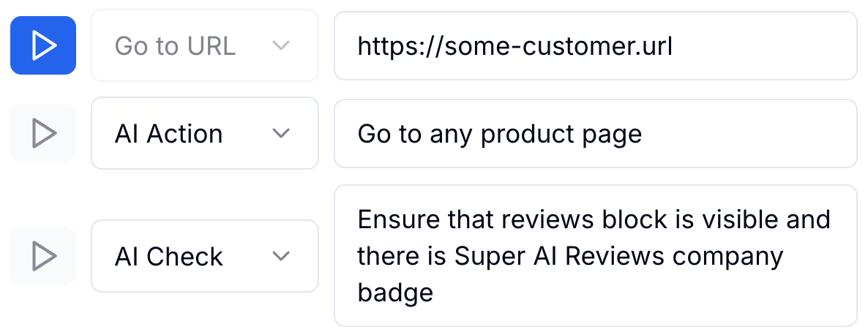Click the 'AI Action' label text
The height and width of the screenshot is (335, 868).
[x=168, y=134]
